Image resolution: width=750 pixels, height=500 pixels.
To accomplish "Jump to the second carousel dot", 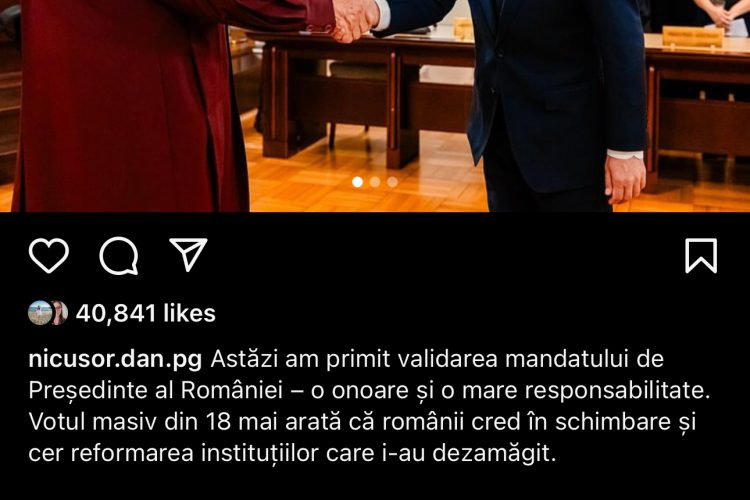I will [x=375, y=182].
